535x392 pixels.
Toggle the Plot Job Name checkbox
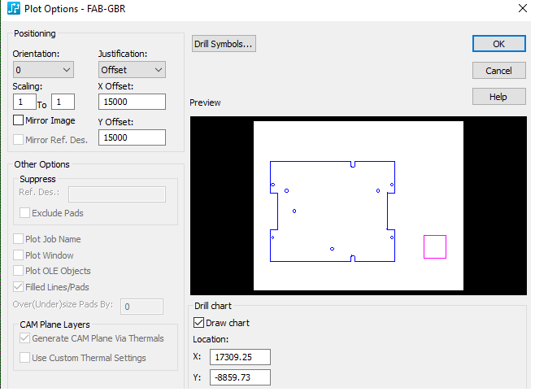click(x=20, y=239)
